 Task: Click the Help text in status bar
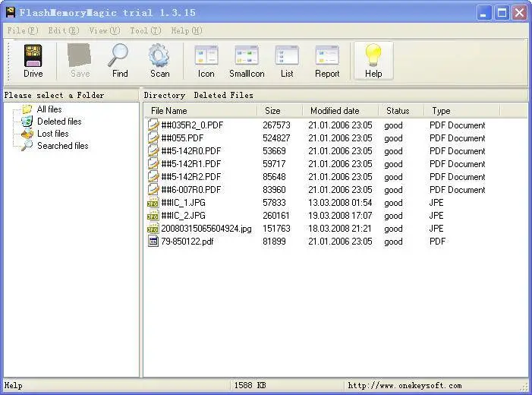[13, 385]
